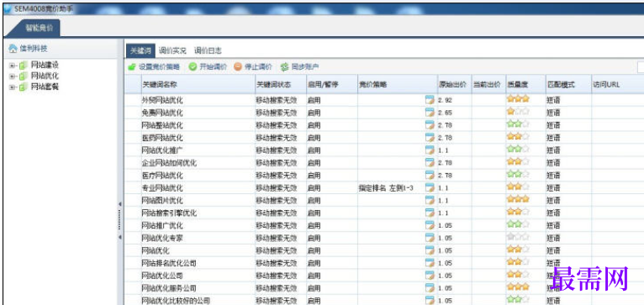
Task: Open bid strategy editor for 网站整站优化 row
Action: (x=430, y=125)
